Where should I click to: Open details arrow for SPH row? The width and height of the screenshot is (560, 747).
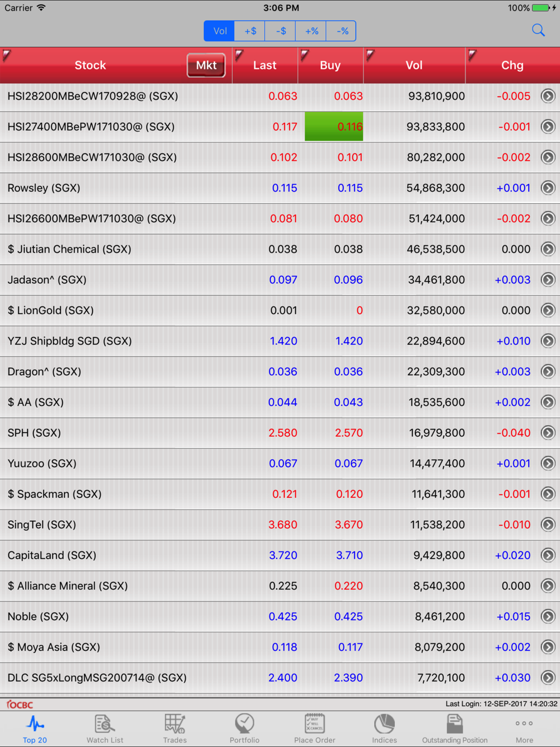[548, 433]
